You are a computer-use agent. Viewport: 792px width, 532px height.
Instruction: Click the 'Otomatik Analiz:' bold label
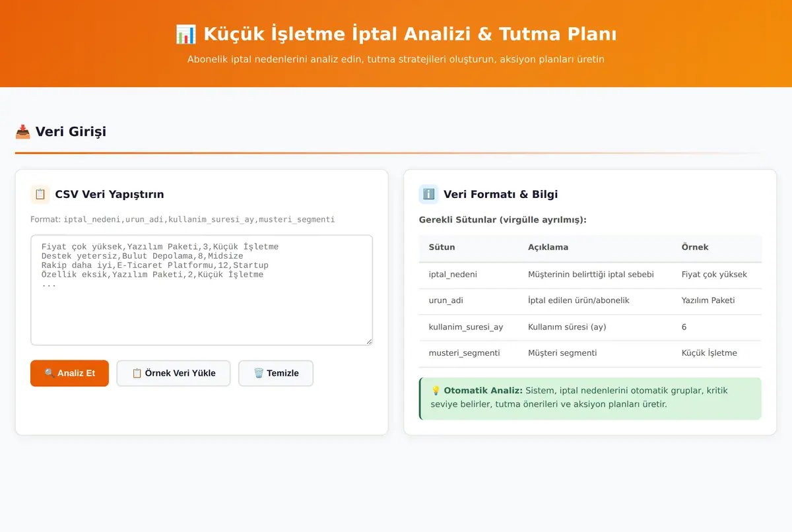pyautogui.click(x=483, y=391)
